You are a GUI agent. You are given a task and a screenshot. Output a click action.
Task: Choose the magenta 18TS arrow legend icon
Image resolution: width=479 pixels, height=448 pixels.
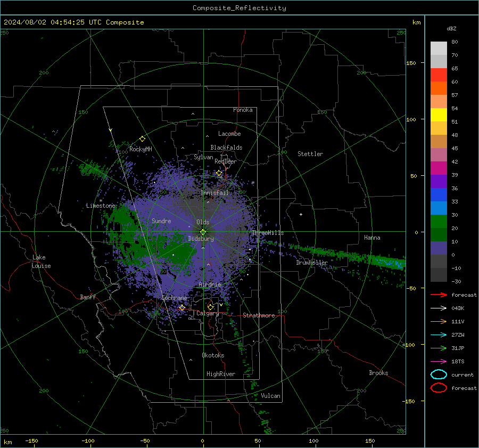point(439,362)
